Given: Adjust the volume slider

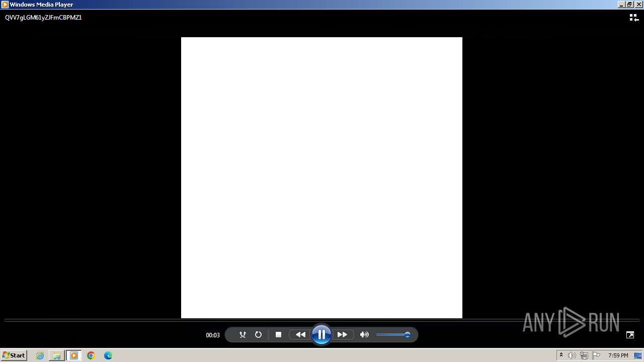Looking at the screenshot, I should pyautogui.click(x=393, y=334).
